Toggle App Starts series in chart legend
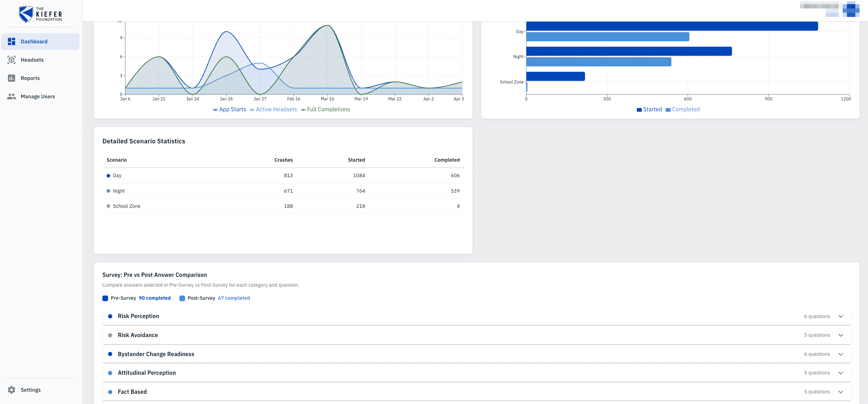The image size is (868, 404). click(229, 110)
